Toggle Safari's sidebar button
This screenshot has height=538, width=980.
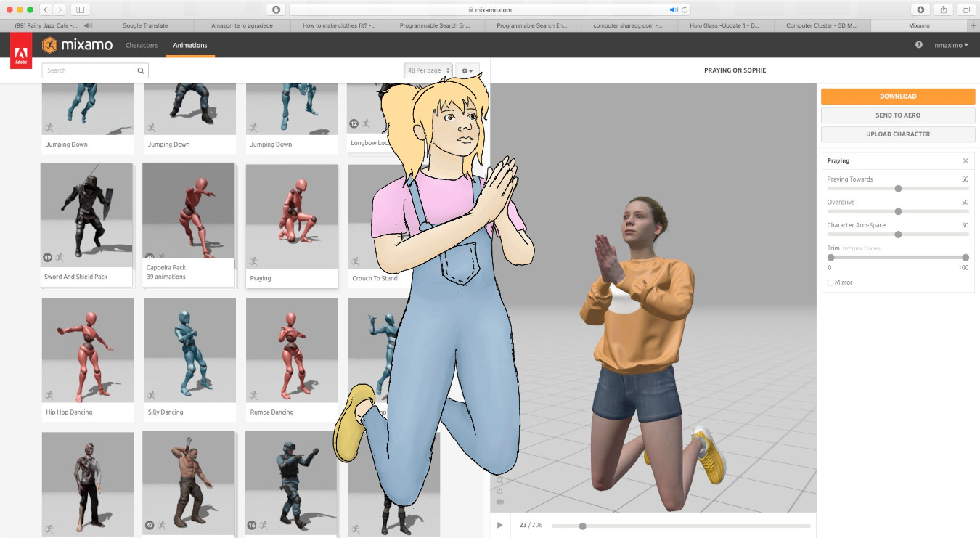click(80, 9)
